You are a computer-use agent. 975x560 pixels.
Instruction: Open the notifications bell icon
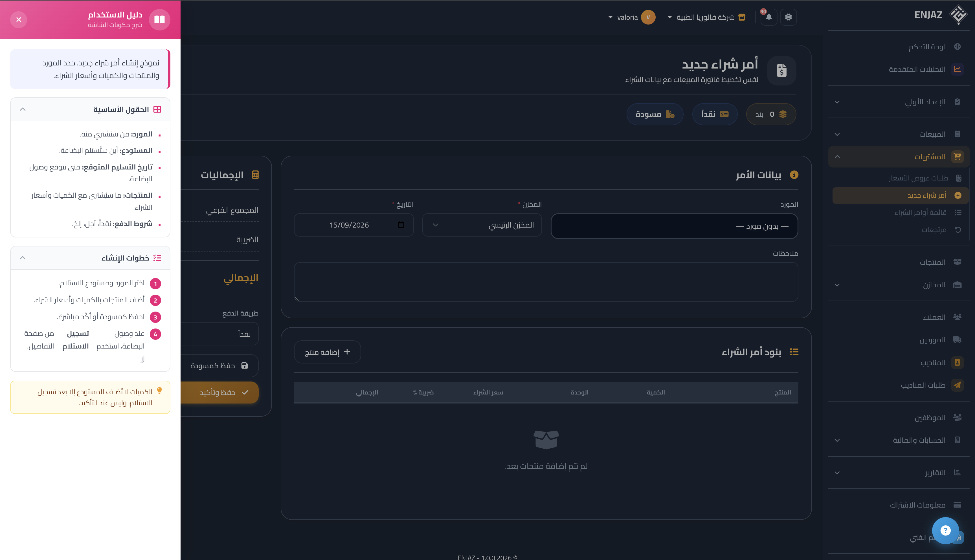(768, 17)
